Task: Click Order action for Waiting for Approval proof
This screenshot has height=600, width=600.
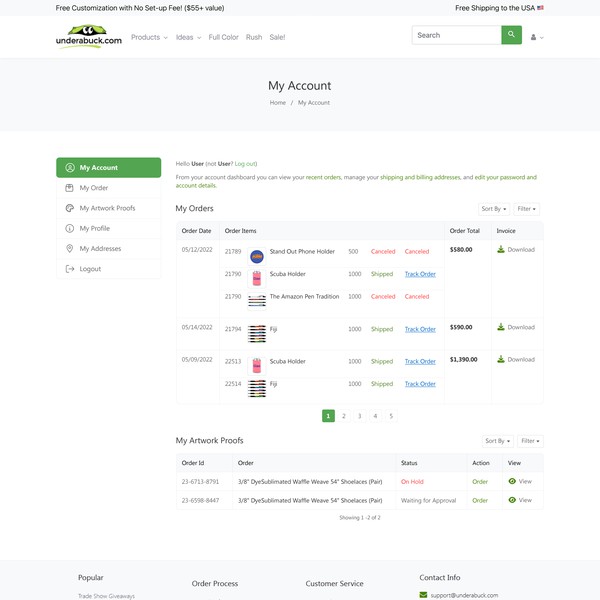Action: [480, 501]
